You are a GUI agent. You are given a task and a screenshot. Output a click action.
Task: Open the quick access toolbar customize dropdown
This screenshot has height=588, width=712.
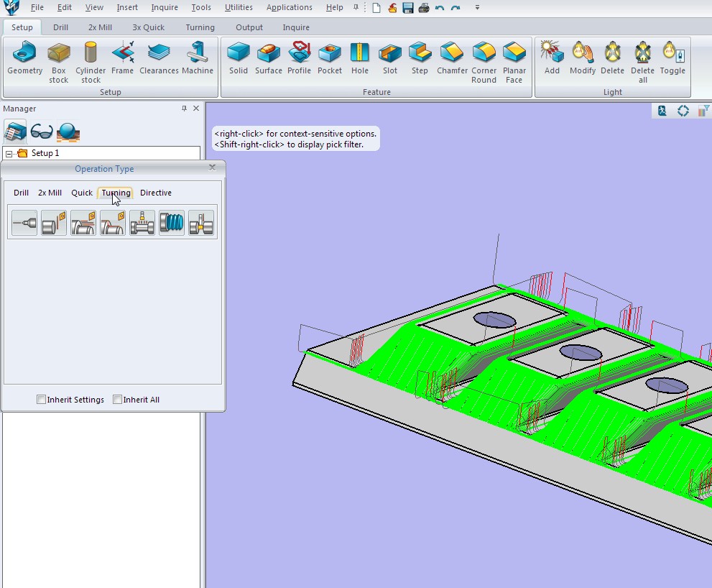coord(477,8)
